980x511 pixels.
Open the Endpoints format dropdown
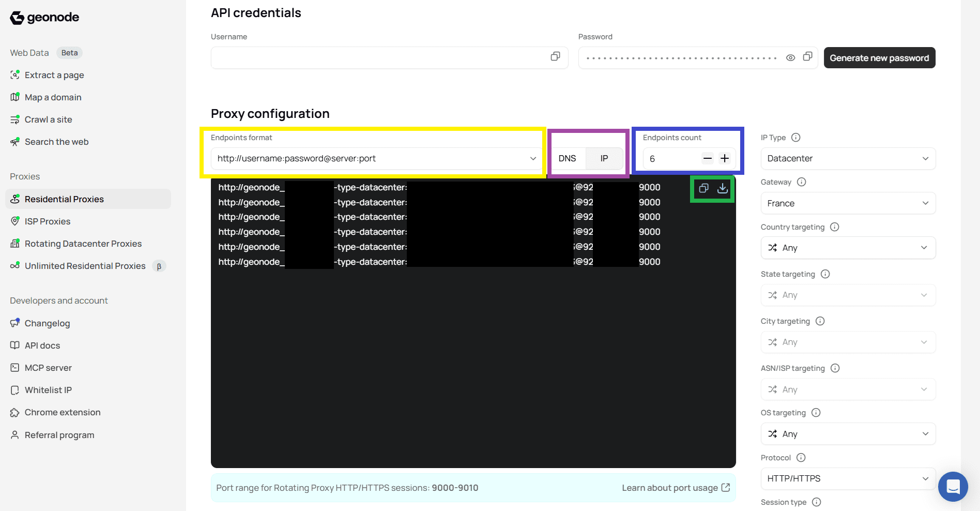click(x=377, y=158)
